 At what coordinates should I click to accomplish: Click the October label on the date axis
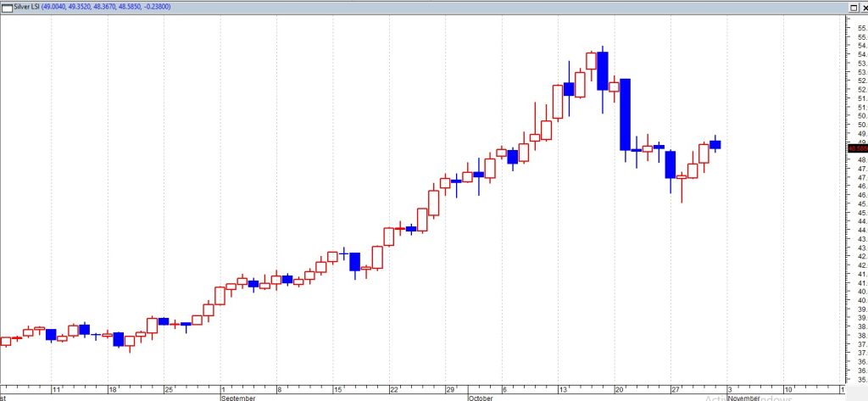[x=481, y=397]
